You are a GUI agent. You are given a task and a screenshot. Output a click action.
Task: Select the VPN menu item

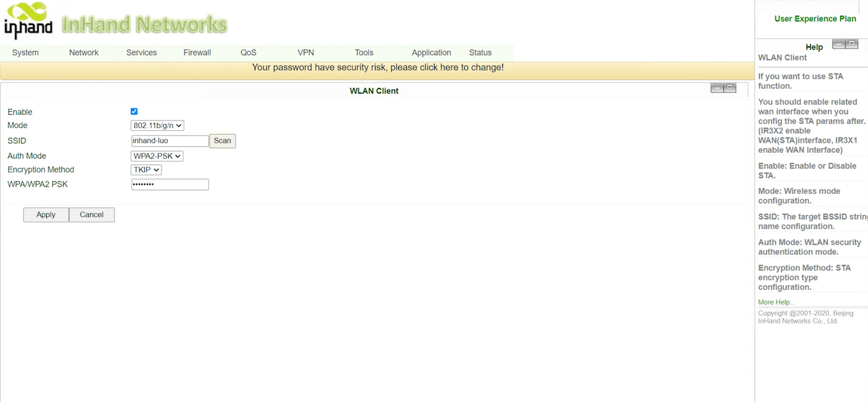coord(306,53)
